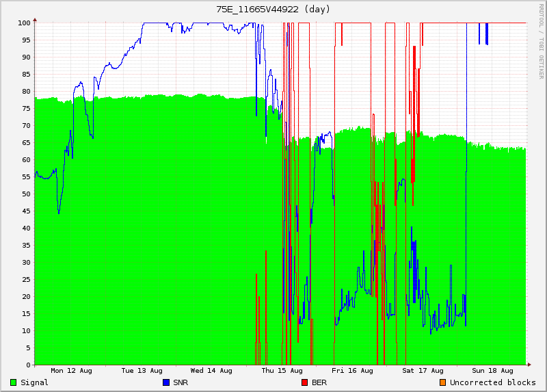Click the Sat 17 Aug axis label
547x392 pixels.
[x=423, y=371]
